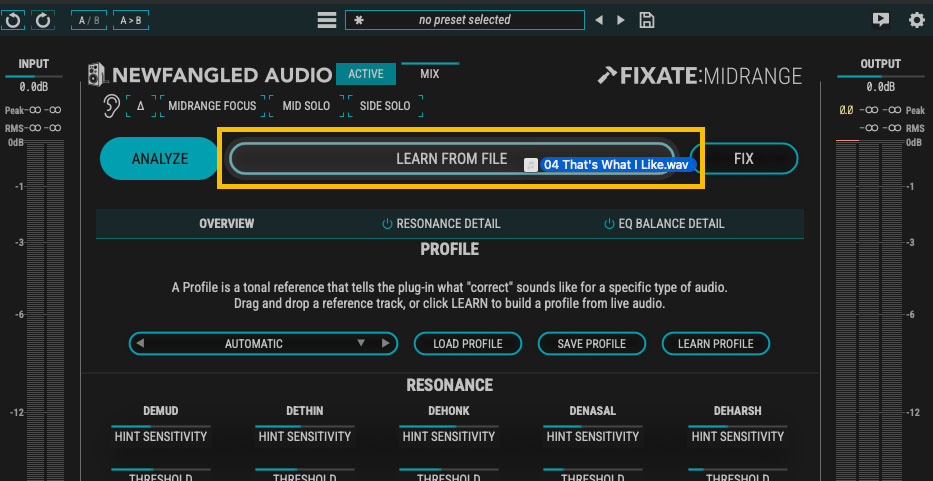Enable MIDRANGE FOCUS listening
This screenshot has width=933, height=481.
(212, 107)
